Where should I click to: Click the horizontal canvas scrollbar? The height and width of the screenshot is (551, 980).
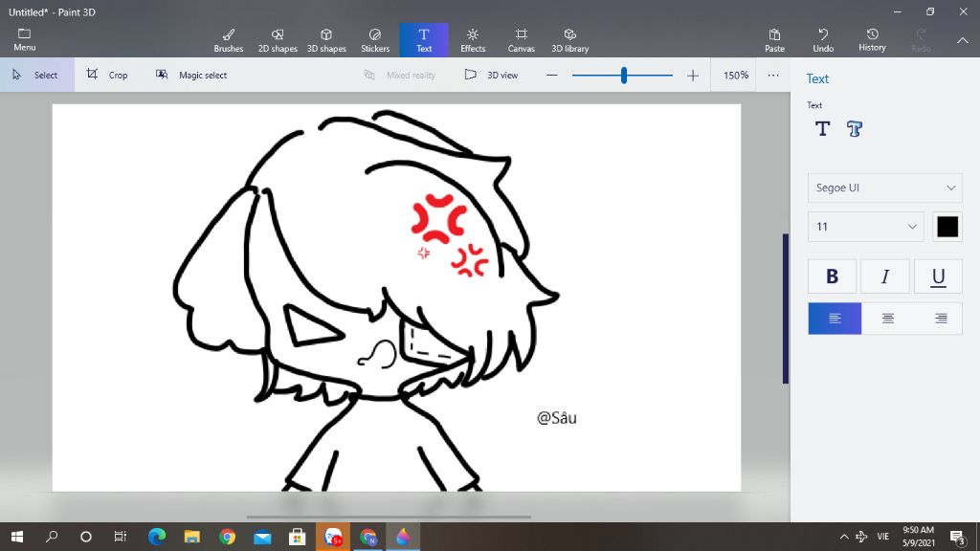click(x=389, y=518)
